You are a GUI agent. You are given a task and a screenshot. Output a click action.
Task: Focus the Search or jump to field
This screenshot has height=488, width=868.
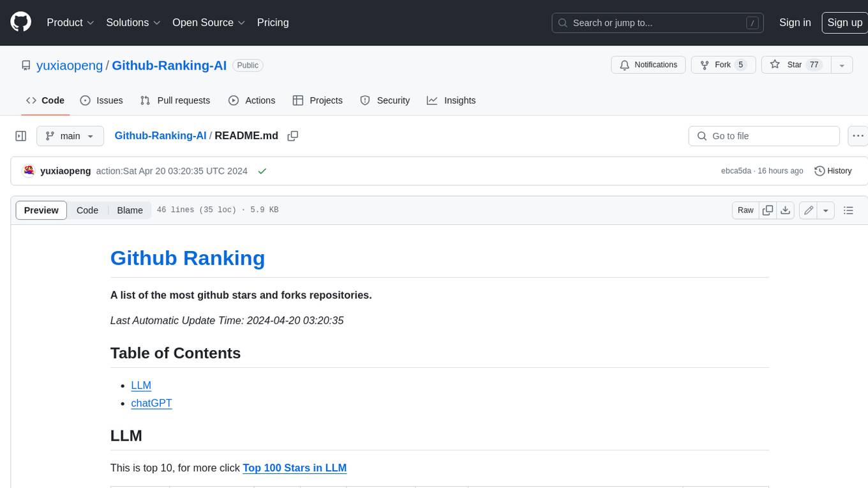tap(658, 23)
